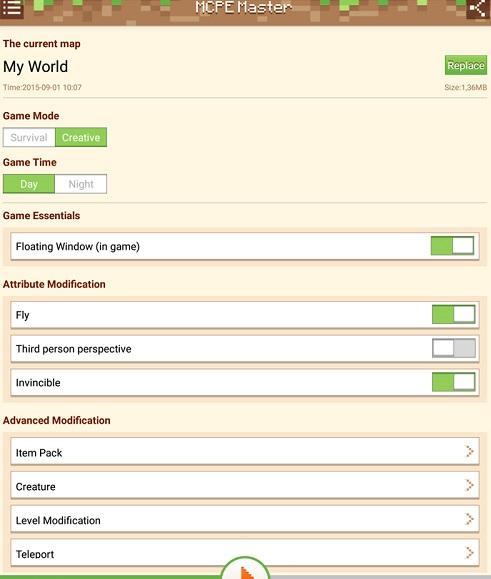Open the Item Pack entry
The width and height of the screenshot is (491, 579).
245,451
